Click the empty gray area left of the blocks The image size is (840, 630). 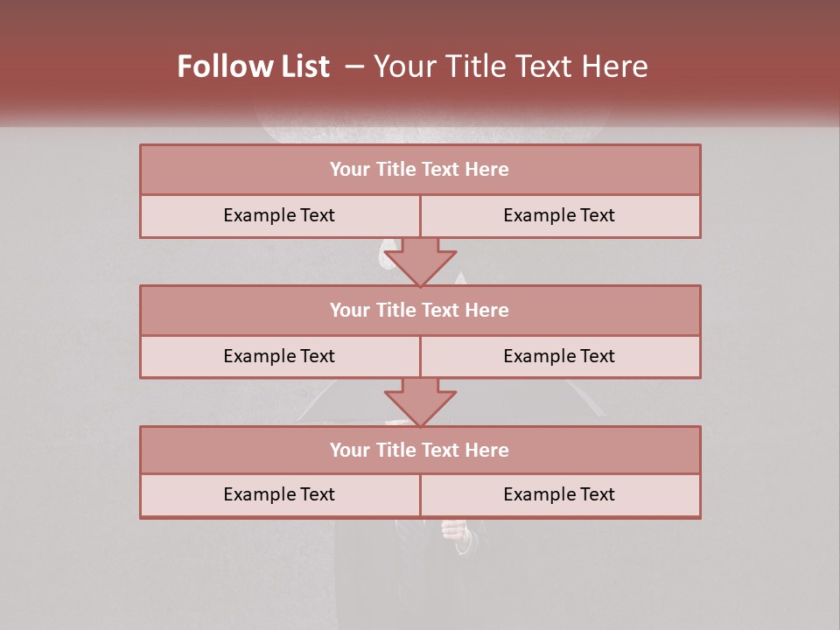(x=70, y=332)
